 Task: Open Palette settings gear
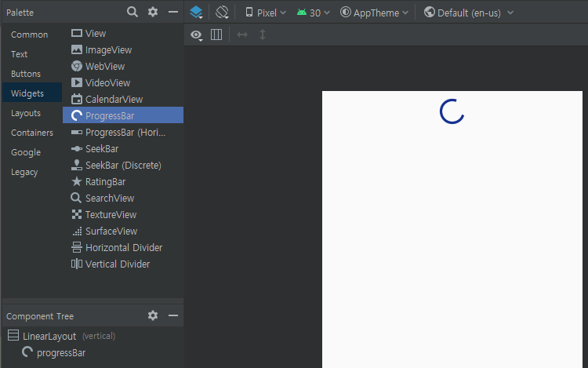click(x=153, y=12)
